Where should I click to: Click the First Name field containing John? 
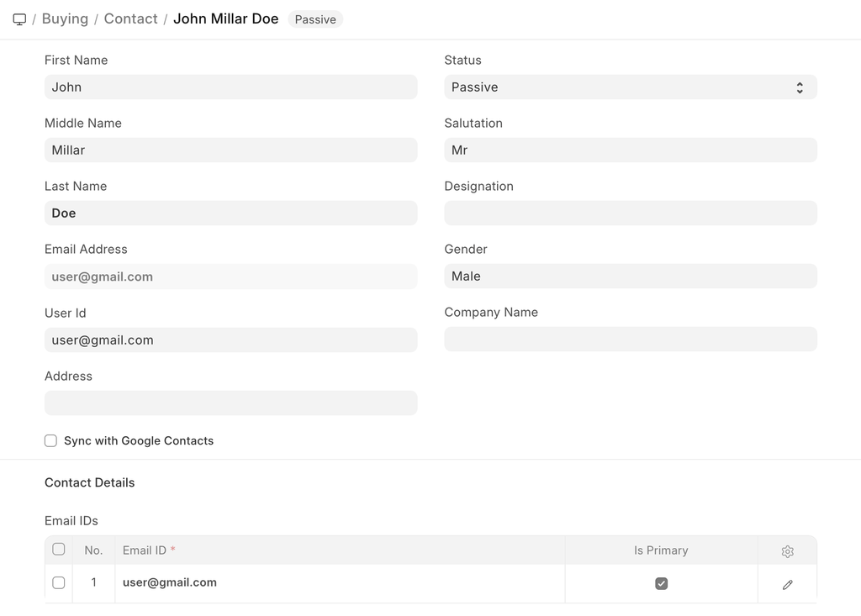[230, 87]
